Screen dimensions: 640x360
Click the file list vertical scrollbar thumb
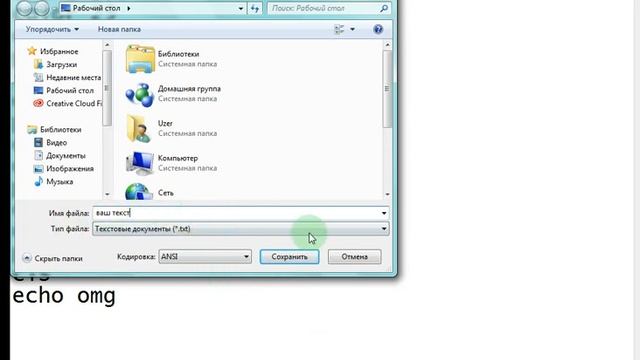click(x=387, y=89)
